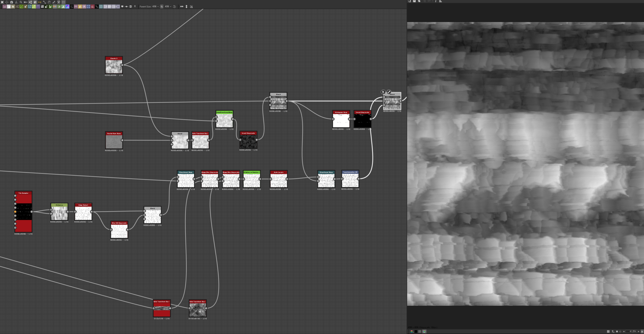The width and height of the screenshot is (644, 334).
Task: Click the yellow link creation mode icon
Action: [x=40, y=2]
